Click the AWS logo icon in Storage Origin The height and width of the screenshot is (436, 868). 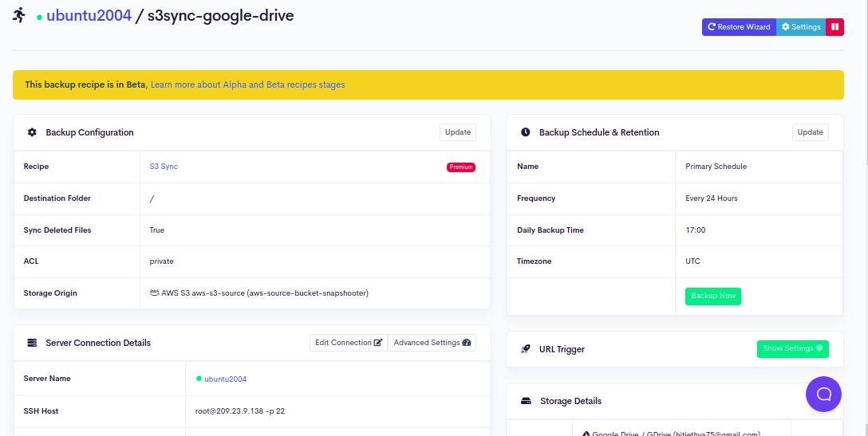point(155,293)
